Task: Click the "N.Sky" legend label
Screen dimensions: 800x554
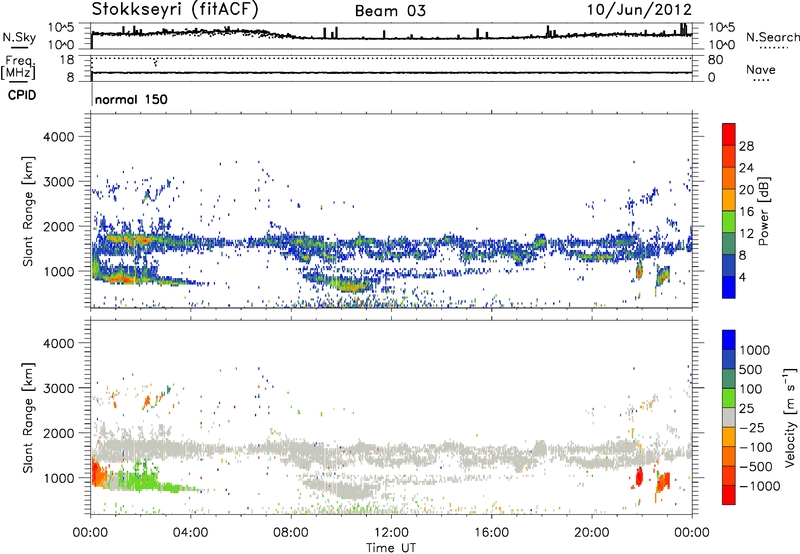Action: (19, 37)
